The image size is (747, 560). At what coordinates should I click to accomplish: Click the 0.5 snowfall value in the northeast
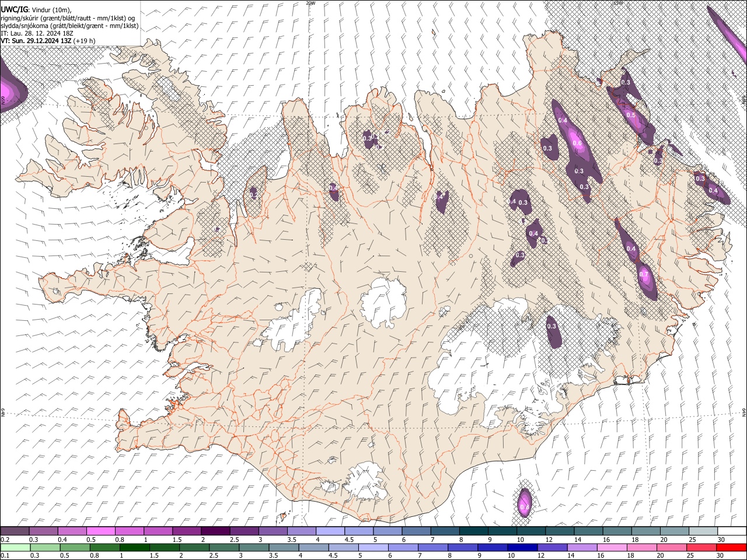click(631, 116)
